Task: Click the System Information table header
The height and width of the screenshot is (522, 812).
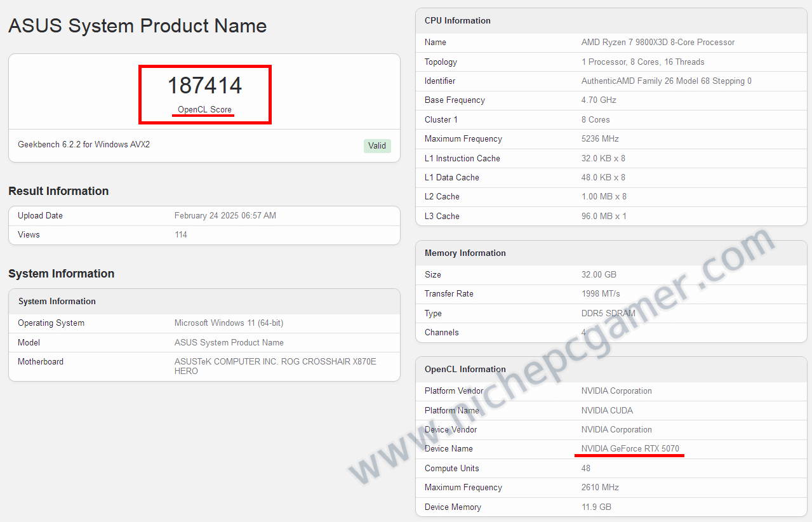Action: 57,301
